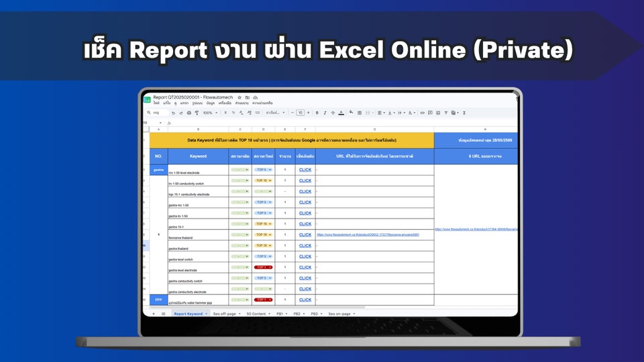Open the font family dropdown

point(275,113)
